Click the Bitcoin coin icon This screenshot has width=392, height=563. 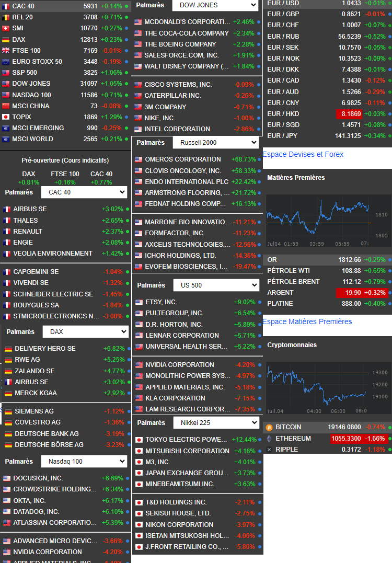click(x=269, y=427)
